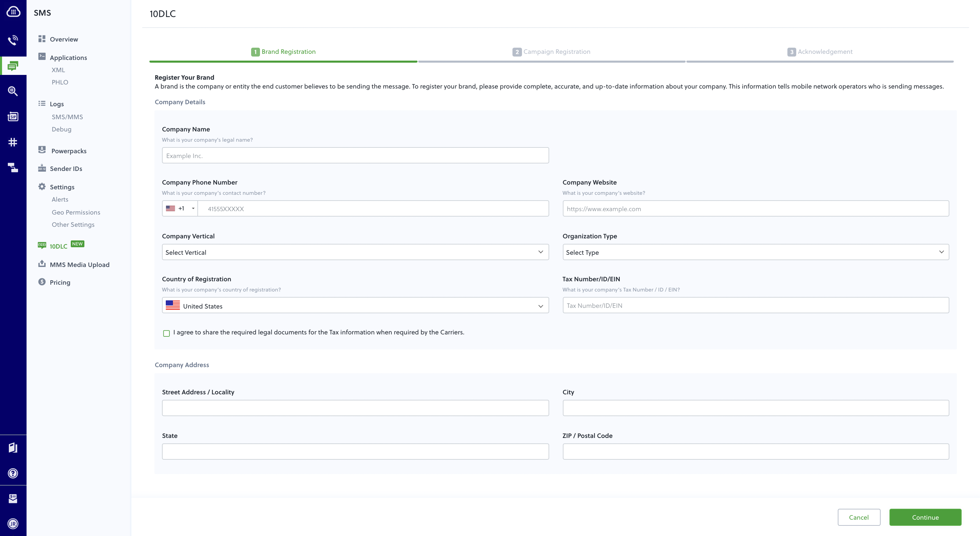The width and height of the screenshot is (980, 536).
Task: Open Pricing page
Action: [x=60, y=282]
